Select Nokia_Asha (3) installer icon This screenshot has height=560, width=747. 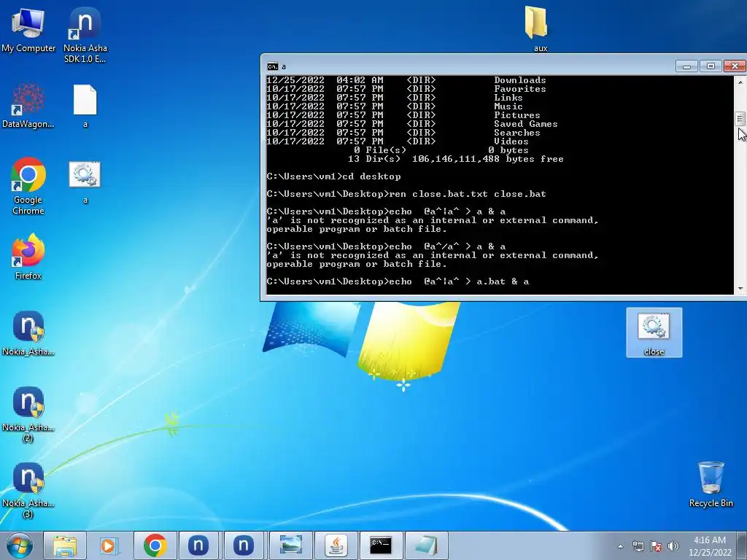28,489
